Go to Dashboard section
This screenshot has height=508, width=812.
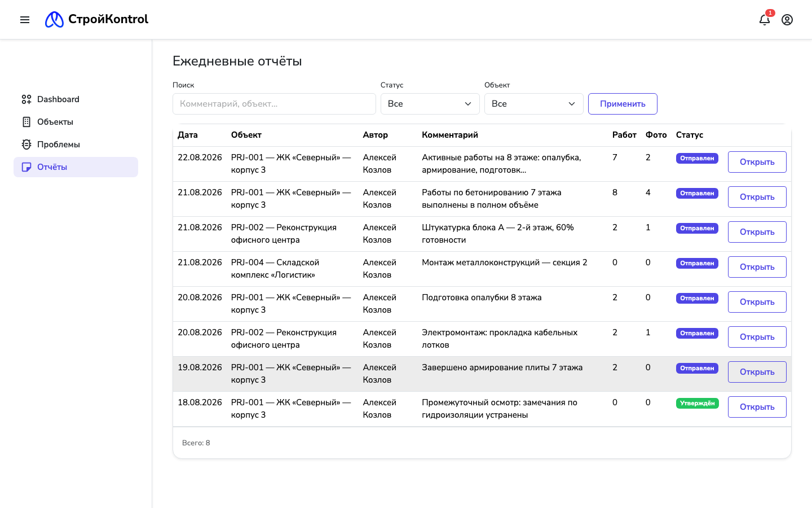(76, 99)
